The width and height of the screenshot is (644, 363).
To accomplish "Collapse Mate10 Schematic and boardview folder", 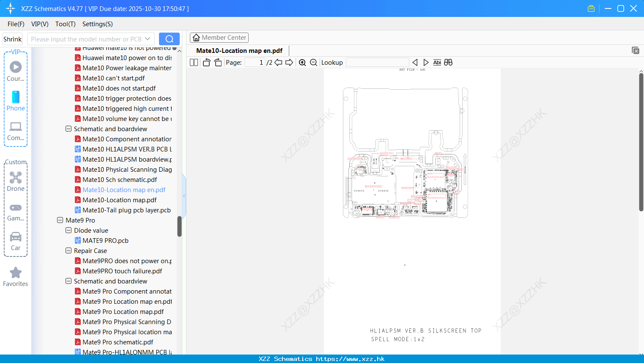I will click(x=69, y=129).
